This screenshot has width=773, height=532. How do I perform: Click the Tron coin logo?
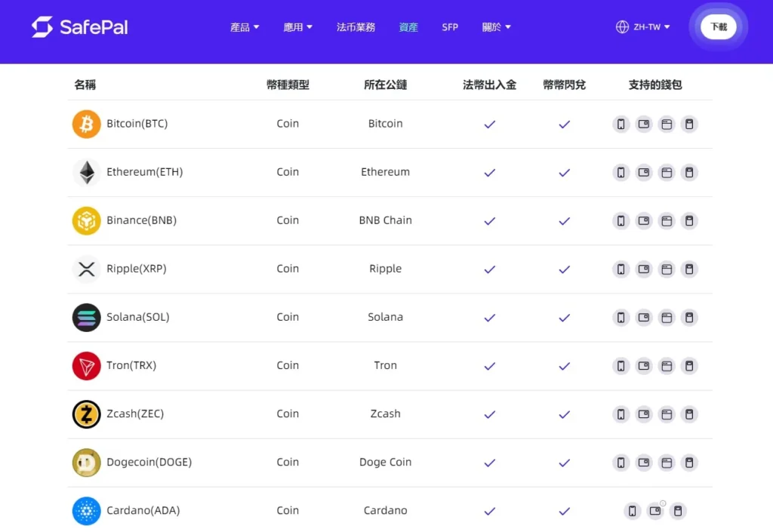[86, 365]
